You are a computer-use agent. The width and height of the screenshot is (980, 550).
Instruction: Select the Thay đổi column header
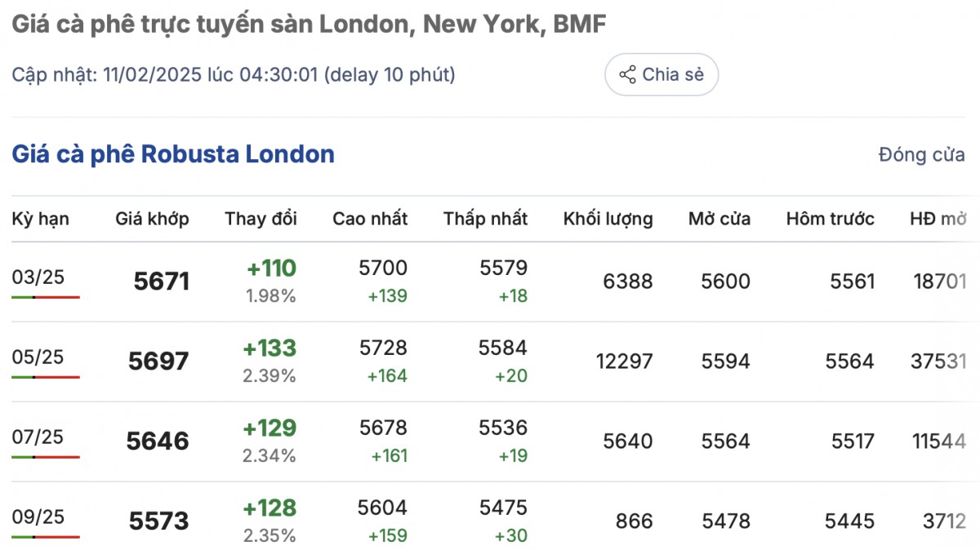[261, 219]
